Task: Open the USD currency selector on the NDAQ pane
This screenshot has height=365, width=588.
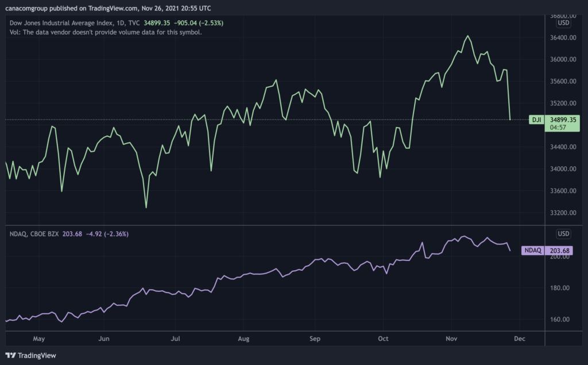Action: (x=563, y=233)
